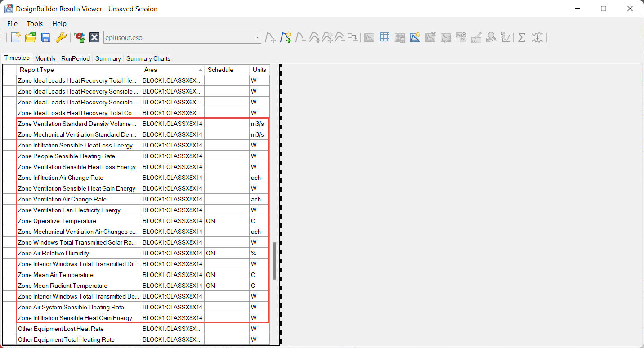This screenshot has height=348, width=644.
Task: Click the Sigma sum icon
Action: point(522,37)
